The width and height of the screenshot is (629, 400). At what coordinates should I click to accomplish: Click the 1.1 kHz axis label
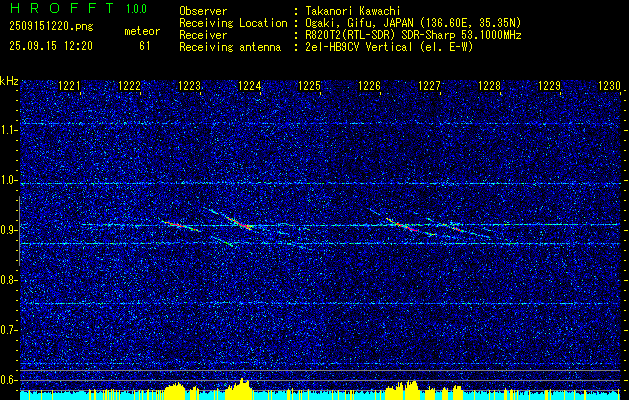pyautogui.click(x=8, y=130)
